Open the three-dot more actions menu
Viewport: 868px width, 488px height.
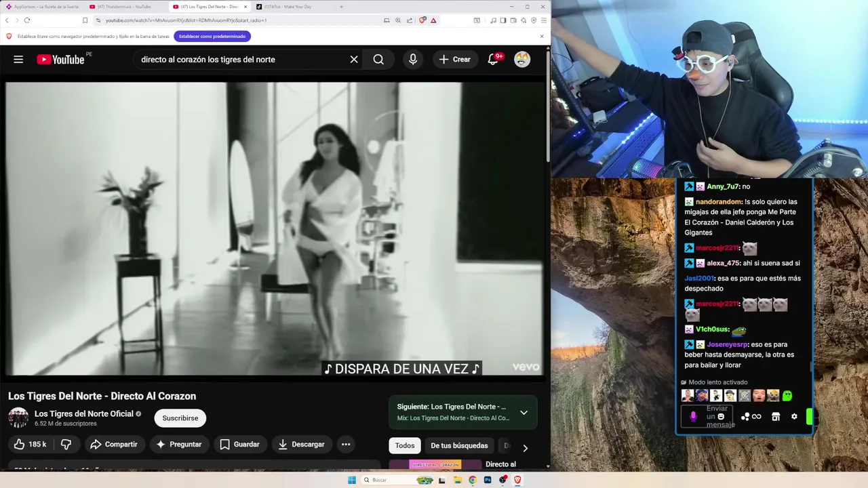tap(346, 445)
